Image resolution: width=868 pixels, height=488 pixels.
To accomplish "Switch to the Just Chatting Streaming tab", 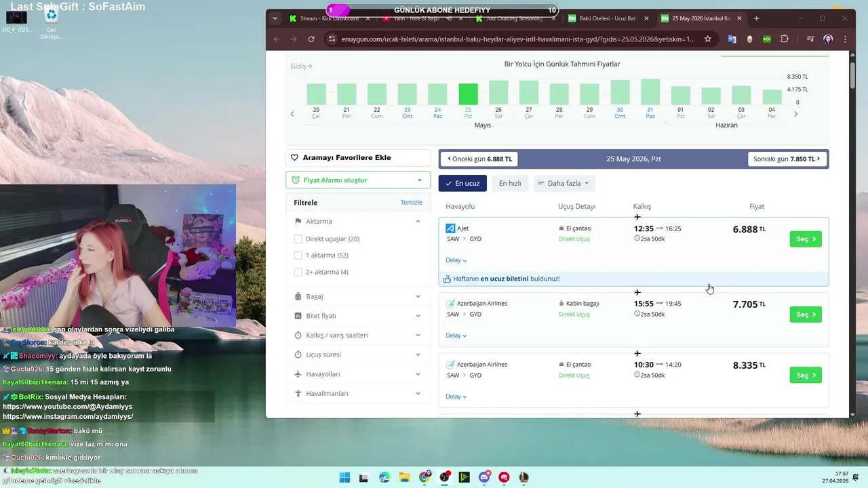I will (x=513, y=18).
